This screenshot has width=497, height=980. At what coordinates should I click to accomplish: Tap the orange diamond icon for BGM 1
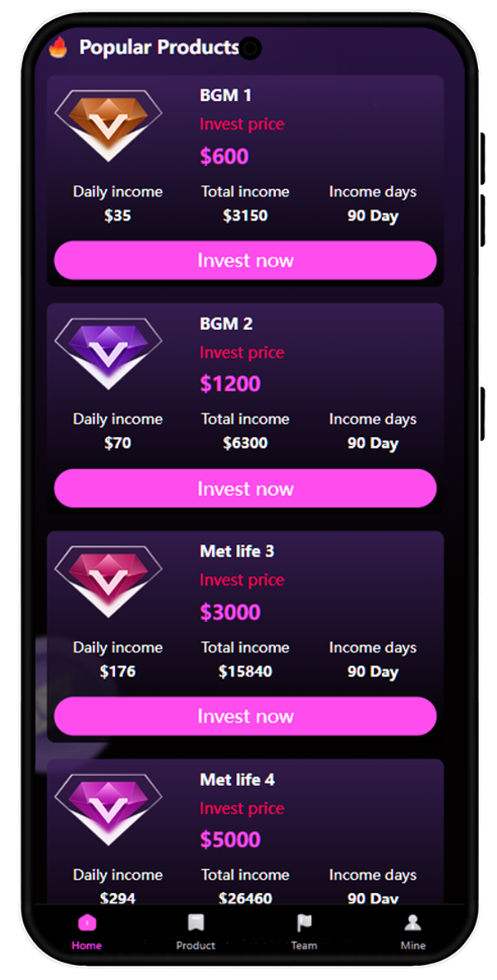coord(108,124)
